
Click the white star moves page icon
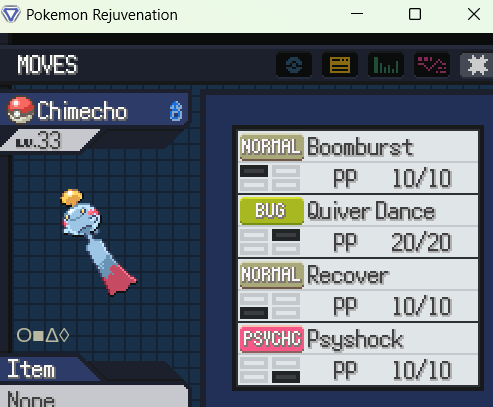(x=477, y=65)
